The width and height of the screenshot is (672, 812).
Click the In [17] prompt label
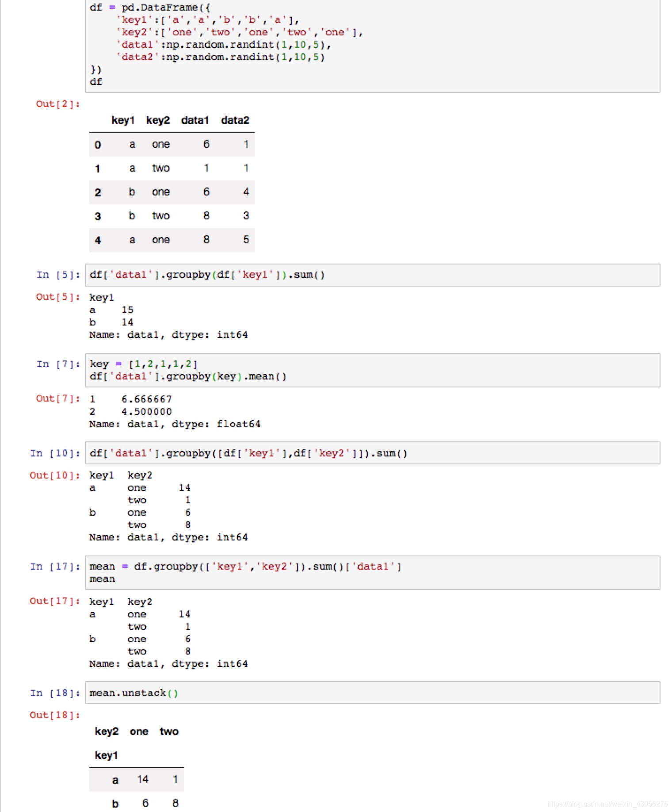pos(55,567)
